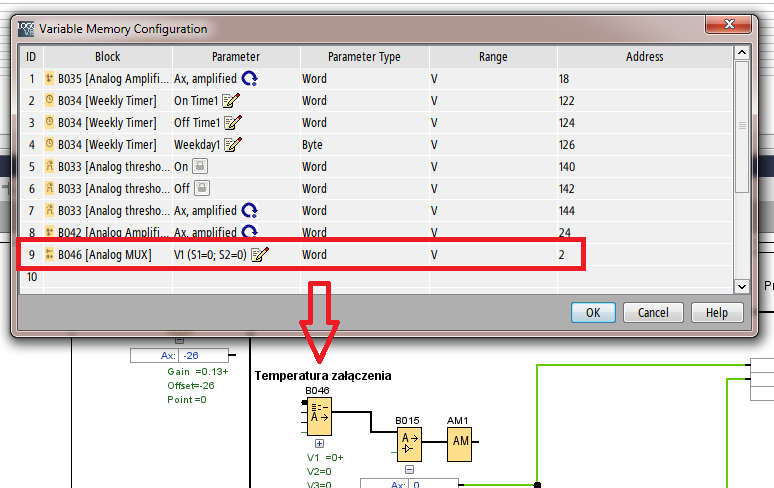Click clock icon of B034 row 3
Image resolution: width=774 pixels, height=488 pixels.
coord(49,122)
